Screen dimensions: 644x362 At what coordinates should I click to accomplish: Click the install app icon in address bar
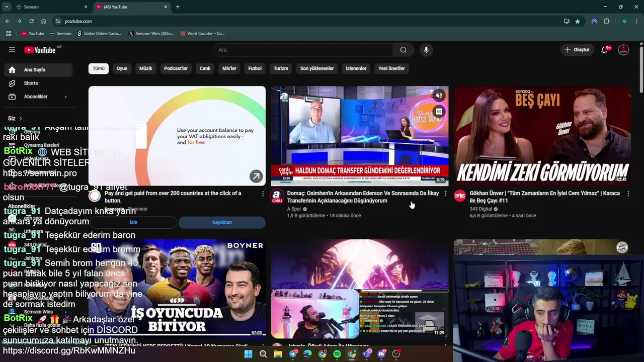(567, 21)
